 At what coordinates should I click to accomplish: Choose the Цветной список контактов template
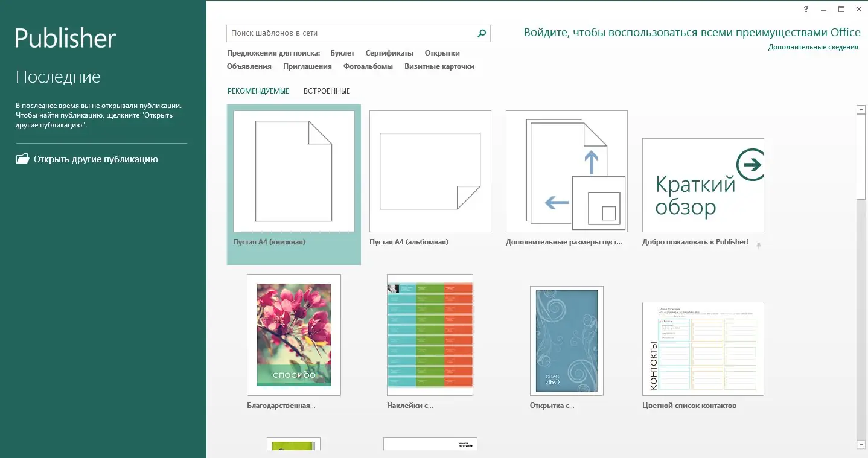click(x=703, y=349)
